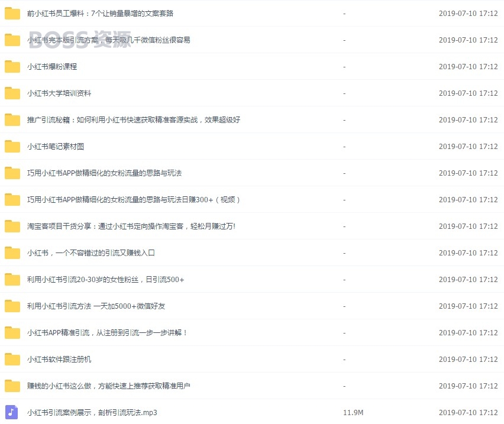This screenshot has height=424, width=504.
Task: Open 利用小红书引流方法 一天加5000+微信好友
Action: coord(96,306)
